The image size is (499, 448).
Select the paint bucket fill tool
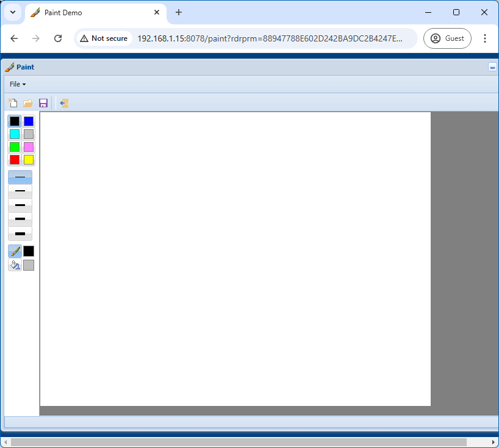pos(15,265)
